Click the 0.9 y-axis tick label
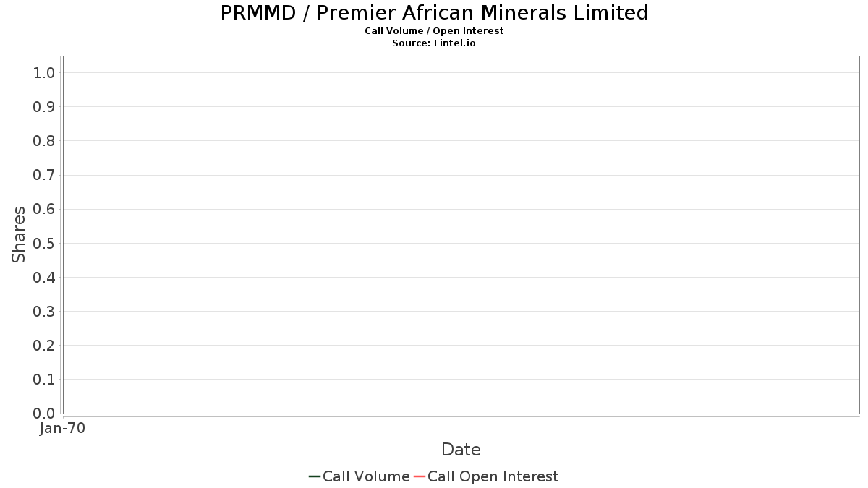Viewport: 868px width, 488px height. 44,107
